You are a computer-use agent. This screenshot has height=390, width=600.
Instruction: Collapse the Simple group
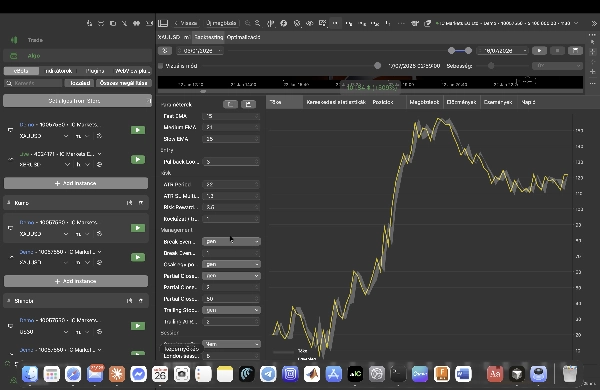click(x=8, y=301)
